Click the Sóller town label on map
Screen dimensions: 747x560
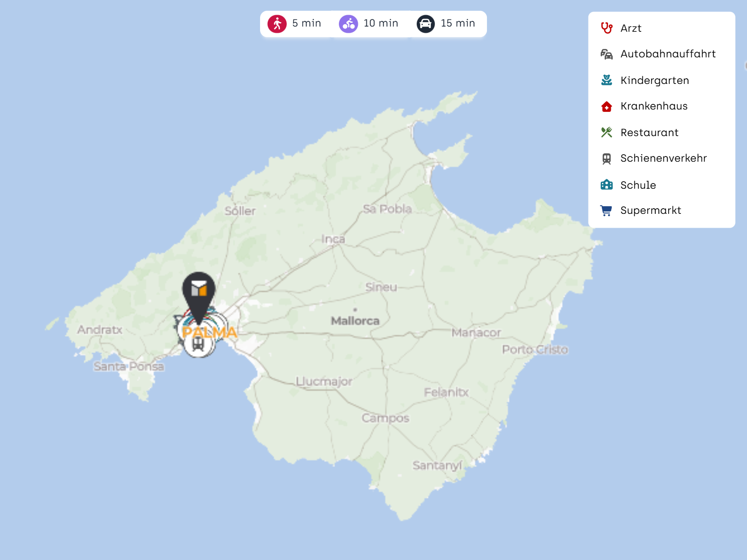tap(240, 211)
